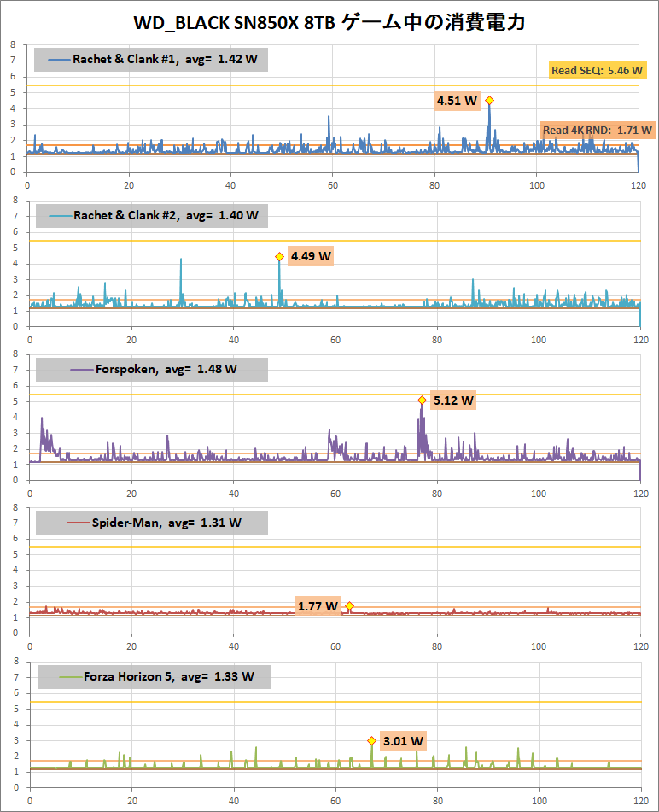Click the 4.49 W peak label
659x812 pixels.
[311, 256]
